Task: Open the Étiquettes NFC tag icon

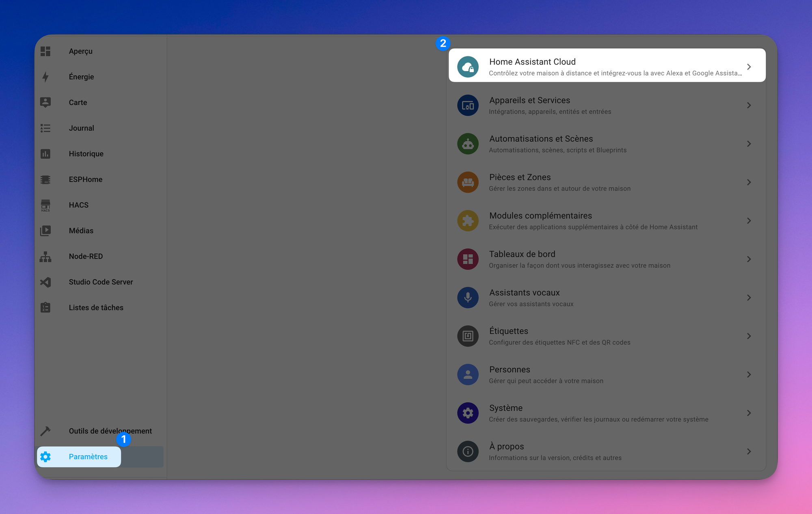Action: pyautogui.click(x=468, y=336)
